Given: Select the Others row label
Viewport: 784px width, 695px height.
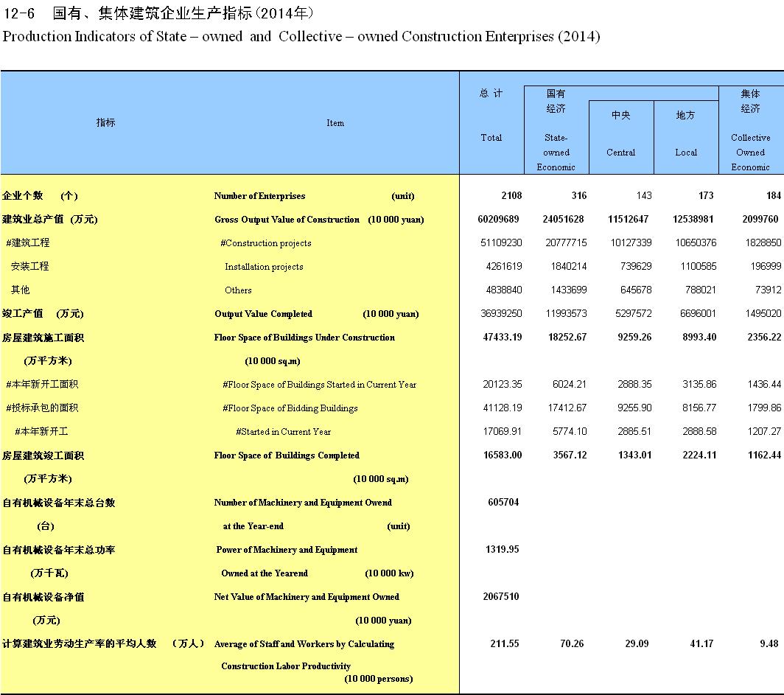Looking at the screenshot, I should (238, 290).
